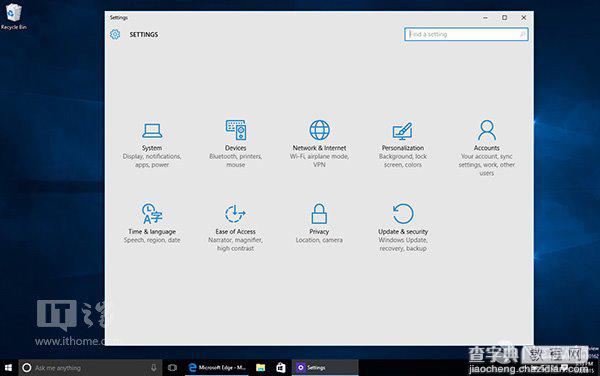Screen dimensions: 600x376
Task: Open Task View on the taskbar
Action: click(172, 368)
